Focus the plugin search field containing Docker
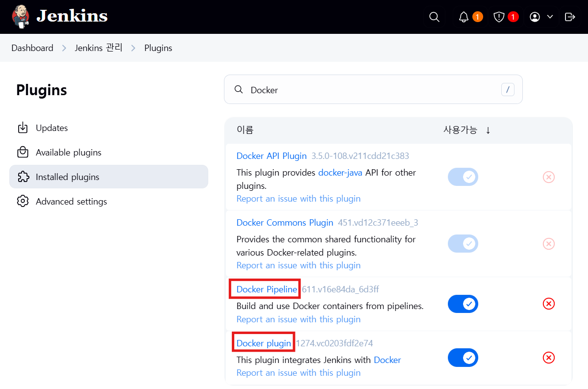The width and height of the screenshot is (588, 389). (373, 90)
